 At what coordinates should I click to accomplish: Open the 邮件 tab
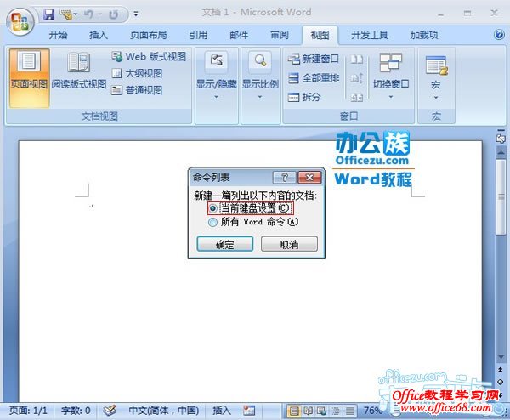tap(239, 35)
